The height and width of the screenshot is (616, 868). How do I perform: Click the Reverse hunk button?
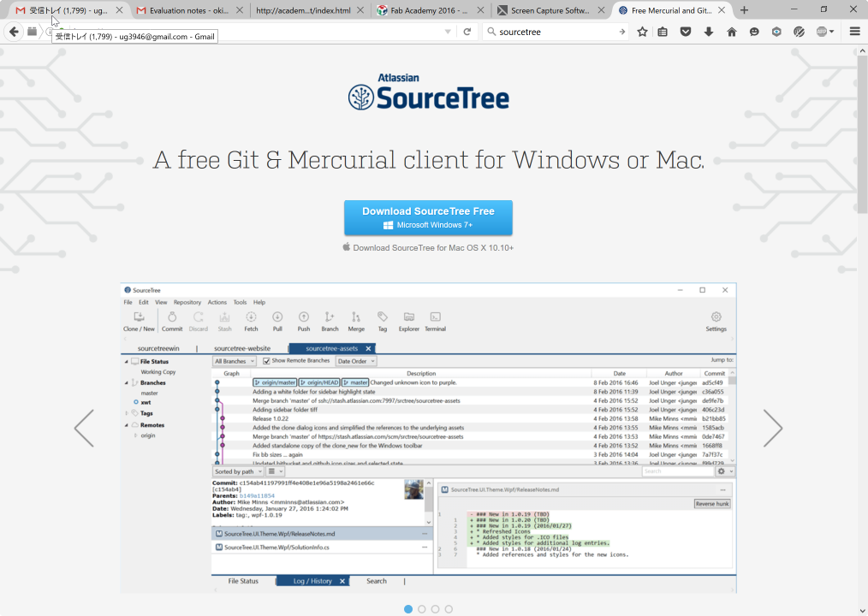click(712, 504)
